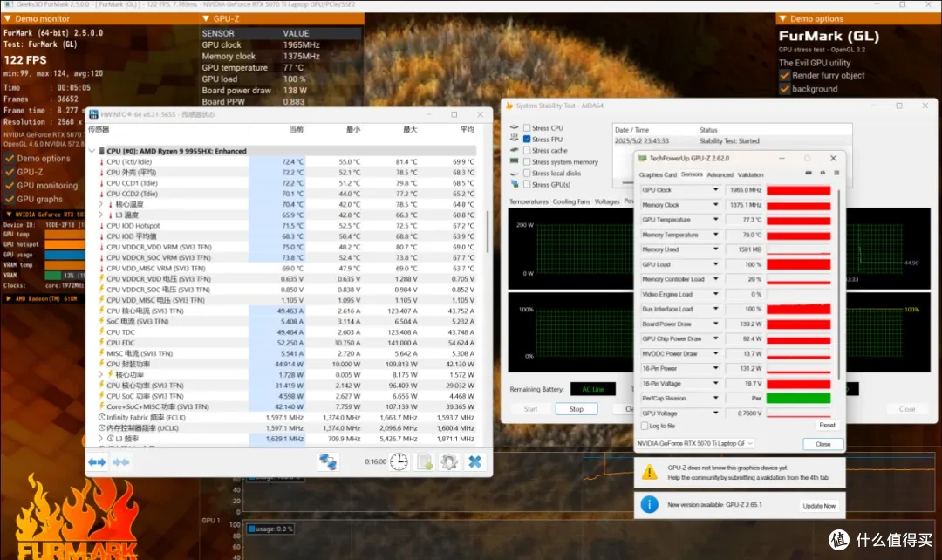
Task: Open HWiNFO network monitors icon
Action: (x=328, y=461)
